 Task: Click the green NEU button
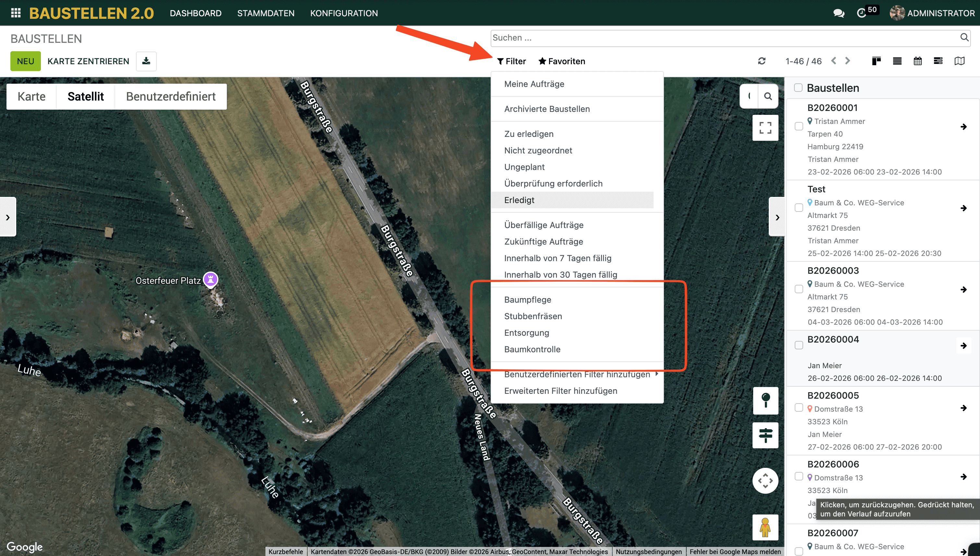pos(25,61)
